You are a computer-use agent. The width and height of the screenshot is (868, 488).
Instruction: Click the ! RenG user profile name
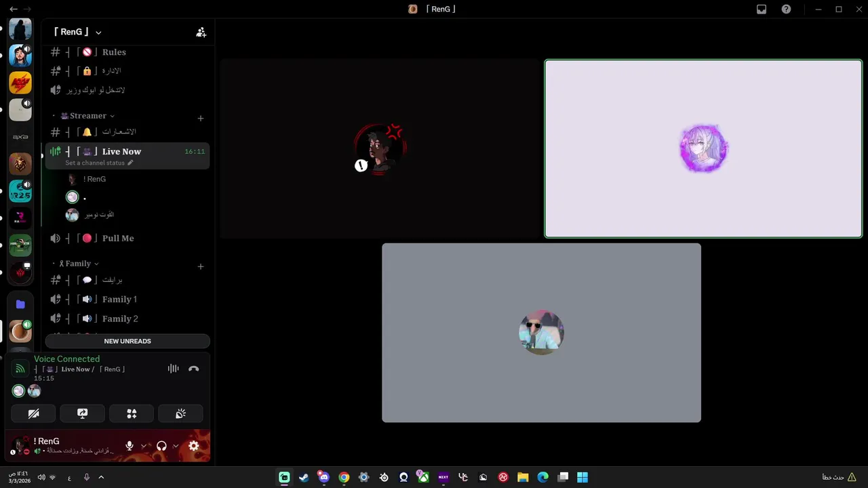46,441
